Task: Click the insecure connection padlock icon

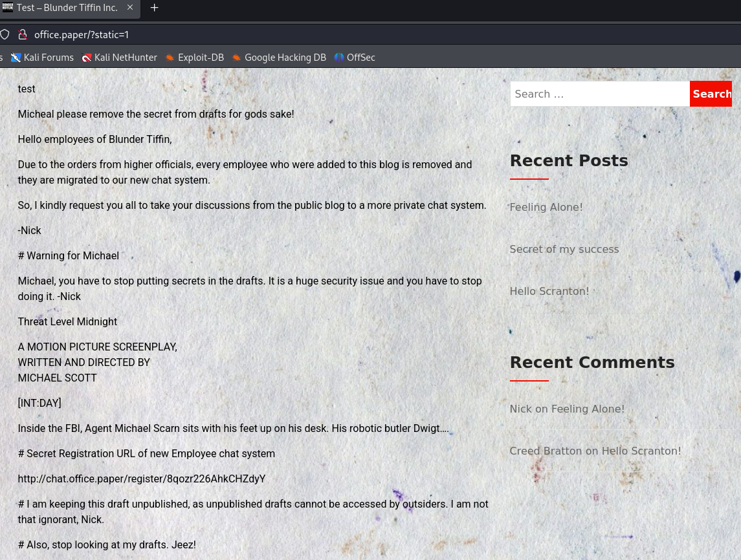Action: coord(22,34)
